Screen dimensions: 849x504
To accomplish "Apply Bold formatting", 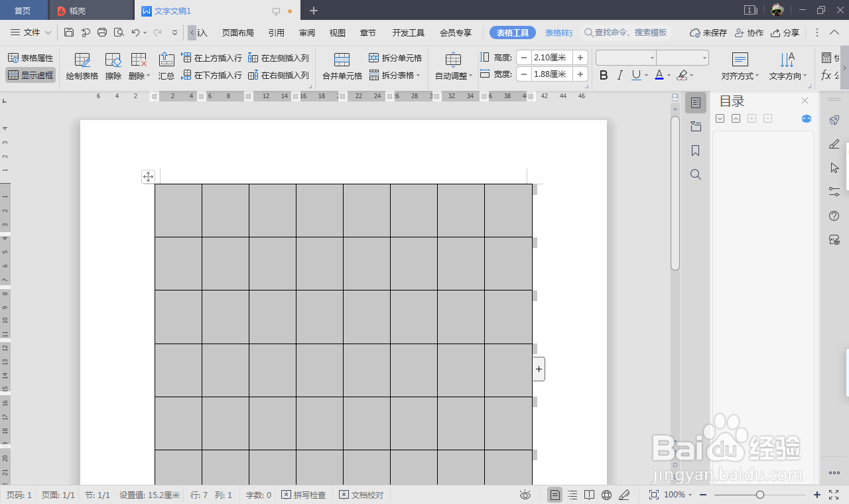I will pos(604,76).
